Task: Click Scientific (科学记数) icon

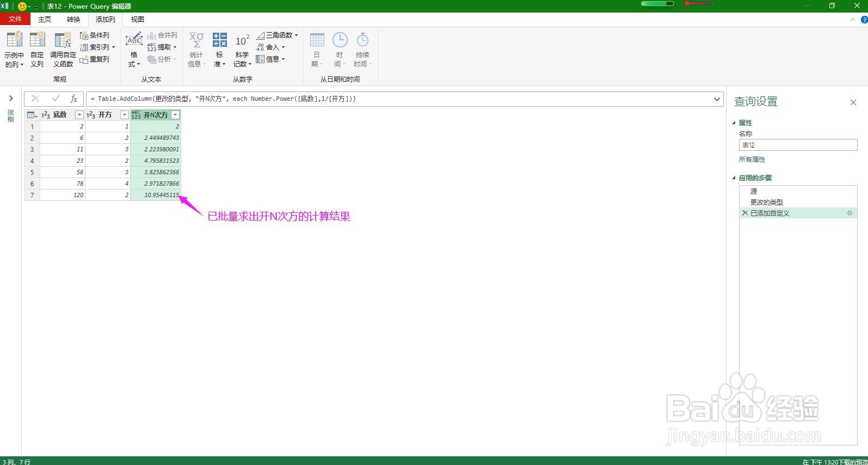Action: click(x=242, y=41)
